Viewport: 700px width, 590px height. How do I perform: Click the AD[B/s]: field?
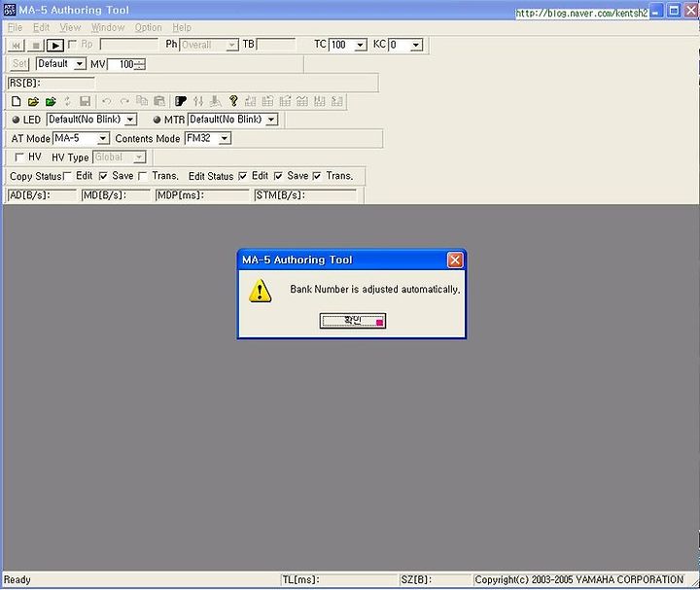coord(42,195)
